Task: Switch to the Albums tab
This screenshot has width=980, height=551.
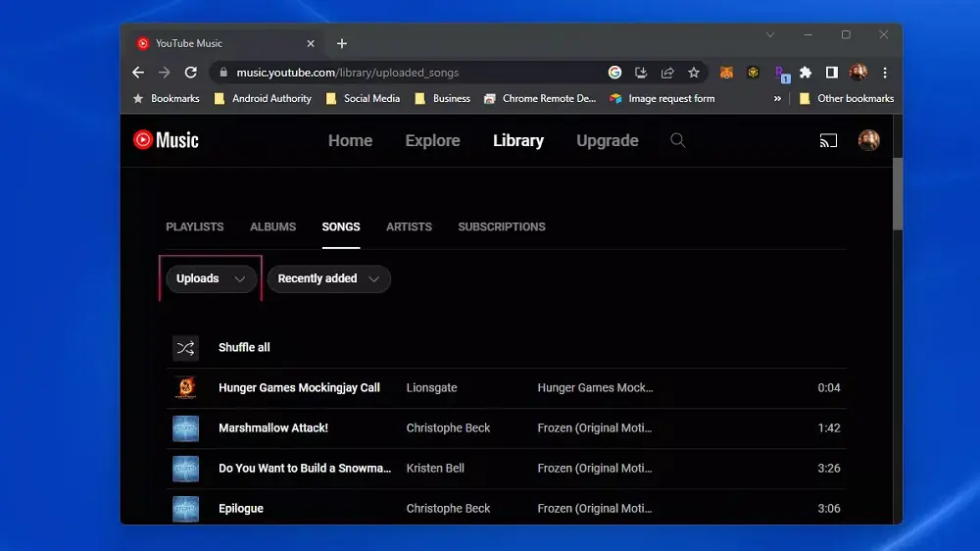Action: click(272, 226)
